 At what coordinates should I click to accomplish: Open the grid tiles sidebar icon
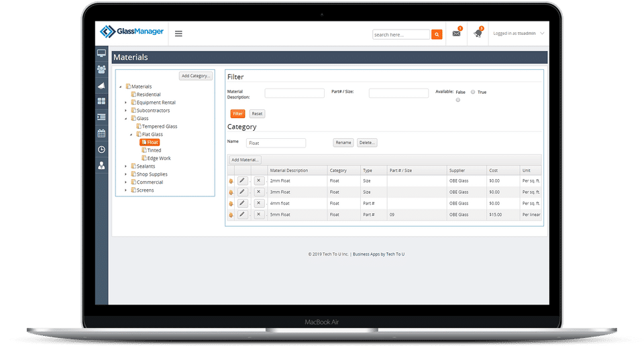101,101
